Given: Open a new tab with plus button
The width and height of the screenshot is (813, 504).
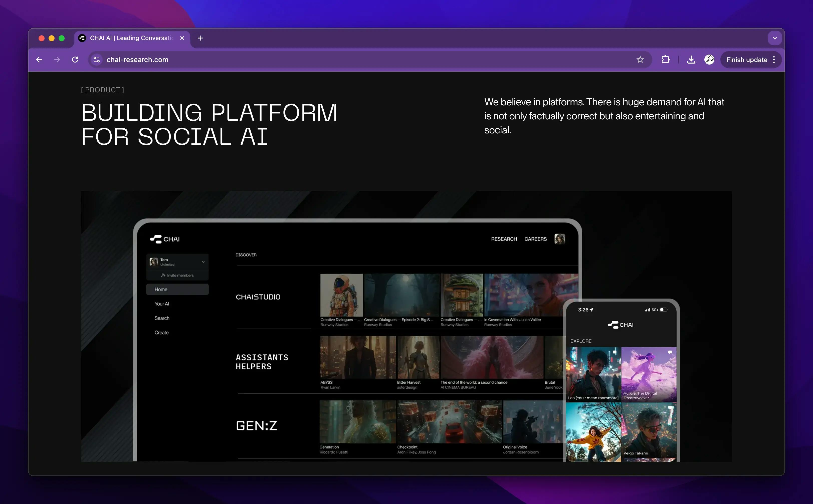Looking at the screenshot, I should click(x=200, y=38).
